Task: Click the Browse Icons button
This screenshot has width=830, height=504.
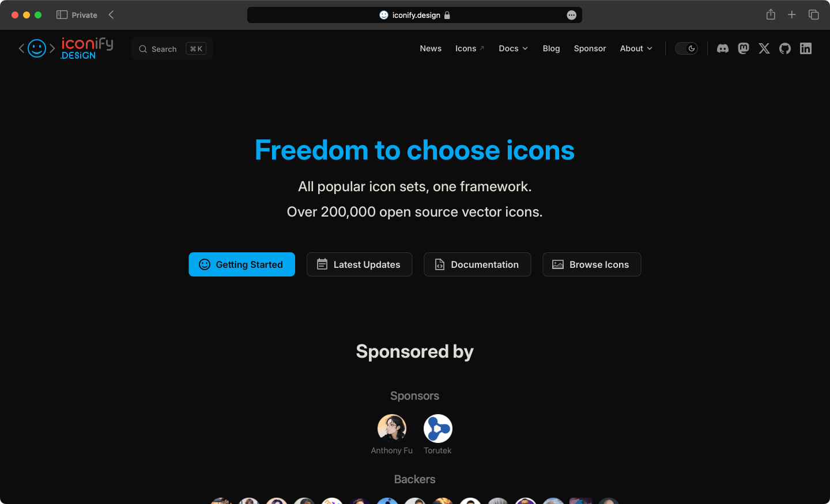Action: tap(591, 264)
